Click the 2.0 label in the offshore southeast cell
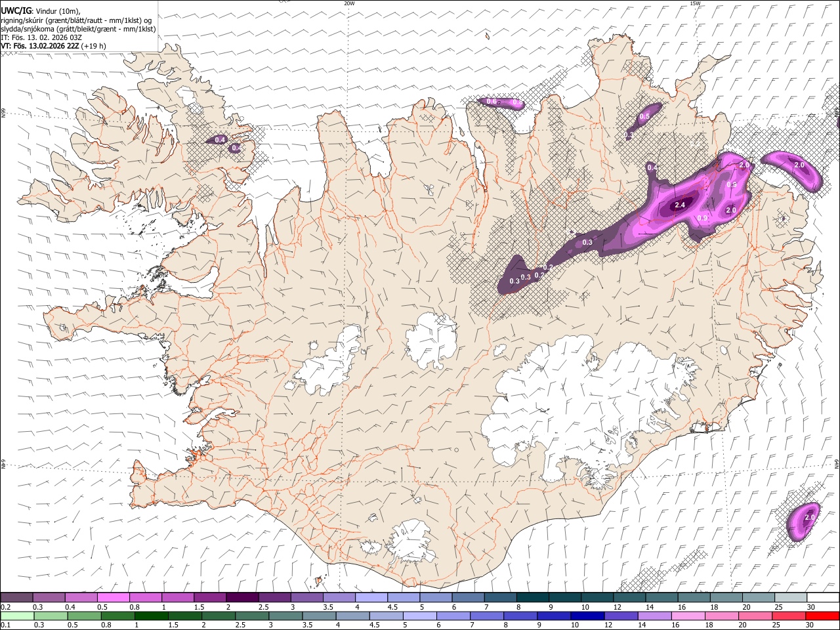840x630 pixels. [x=809, y=517]
